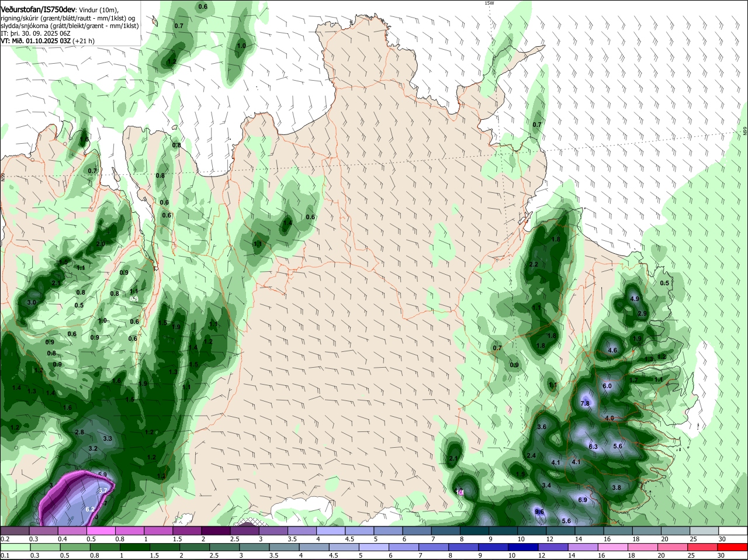Click the precipitation value 4.9 on the map
This screenshot has width=748, height=560.
[635, 299]
